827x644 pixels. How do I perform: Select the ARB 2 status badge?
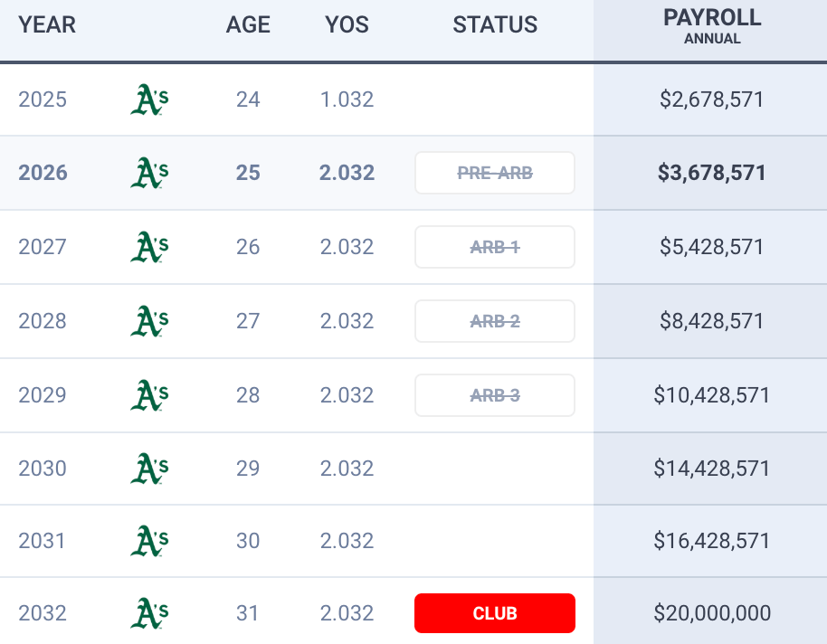tap(495, 321)
